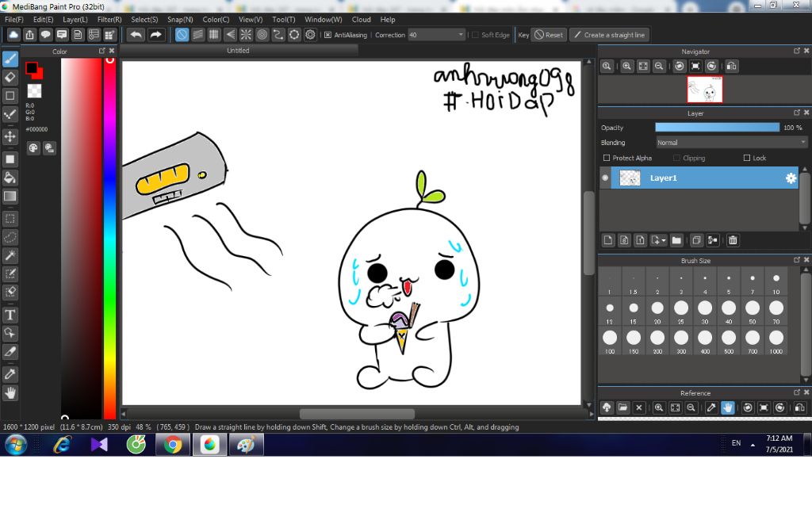Enable the concentric circle snap guide
The width and height of the screenshot is (812, 524).
[x=262, y=35]
